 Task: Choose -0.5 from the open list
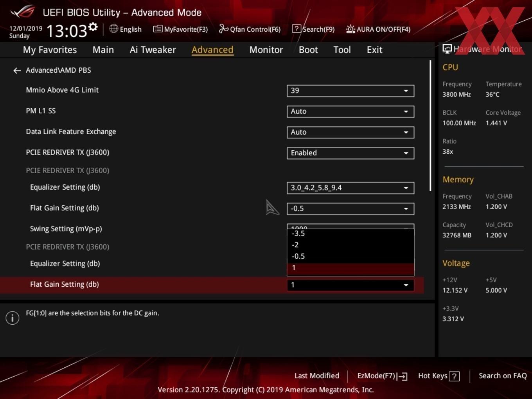click(x=350, y=256)
